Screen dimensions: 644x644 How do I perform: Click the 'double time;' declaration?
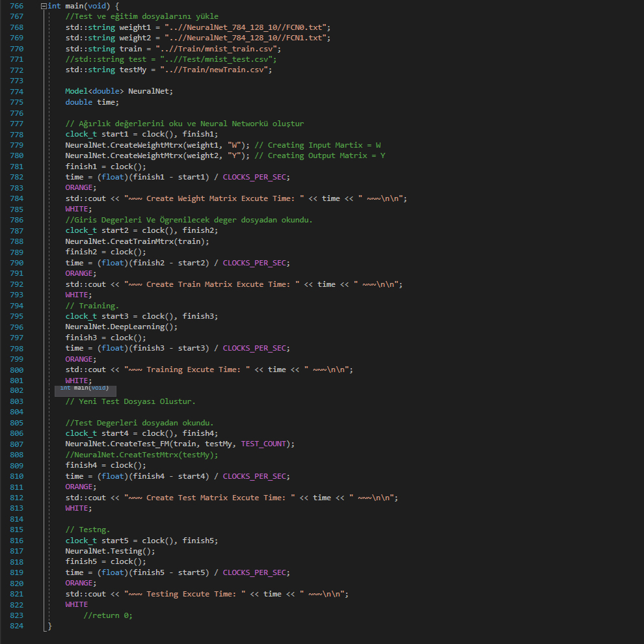[92, 102]
